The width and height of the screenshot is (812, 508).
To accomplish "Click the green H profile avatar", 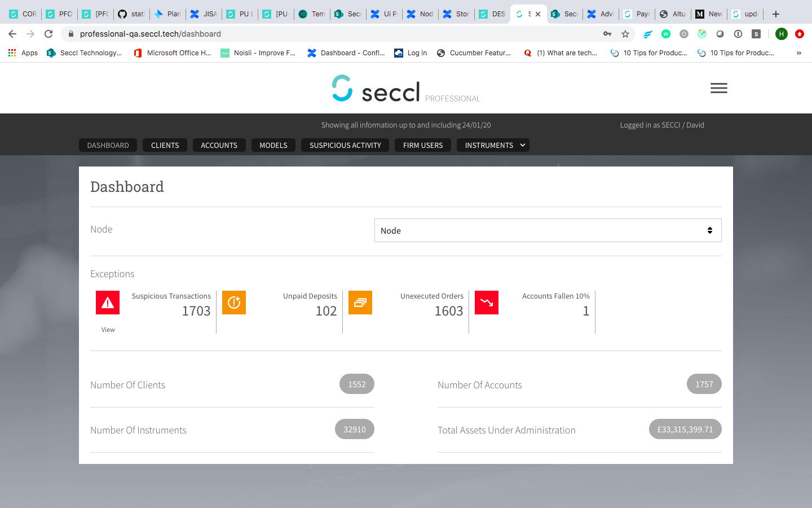I will click(781, 34).
